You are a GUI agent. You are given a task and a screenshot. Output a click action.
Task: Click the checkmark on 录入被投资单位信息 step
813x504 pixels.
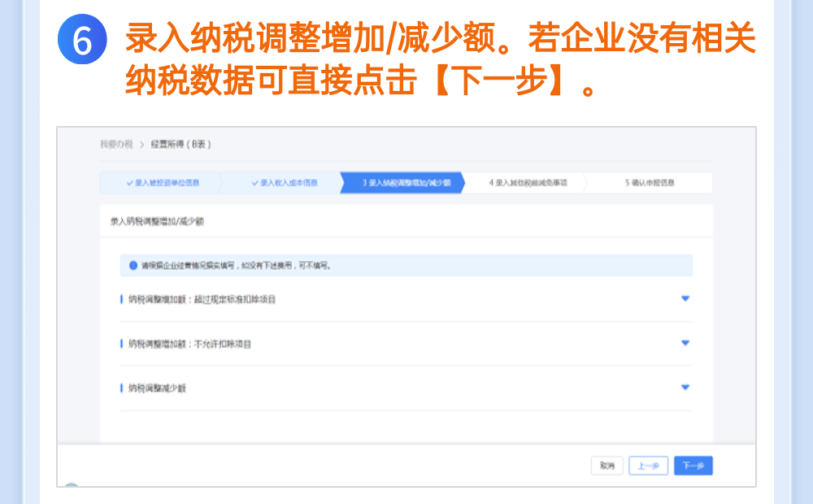[130, 183]
